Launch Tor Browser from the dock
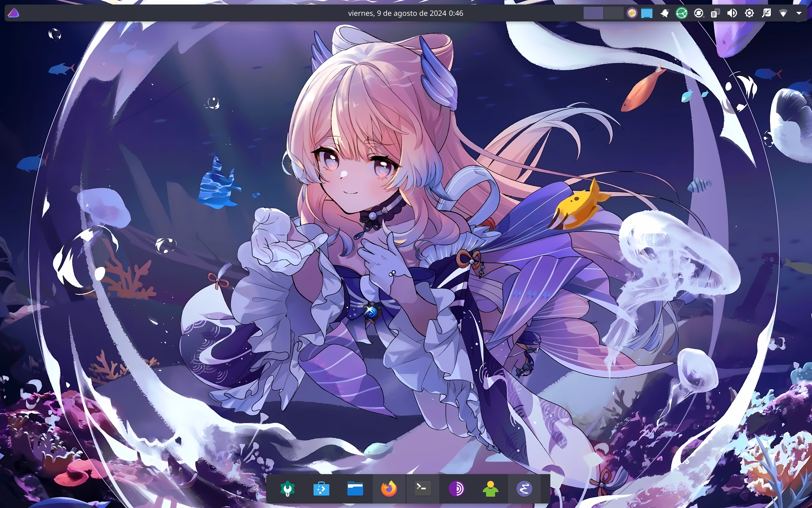 [x=456, y=489]
